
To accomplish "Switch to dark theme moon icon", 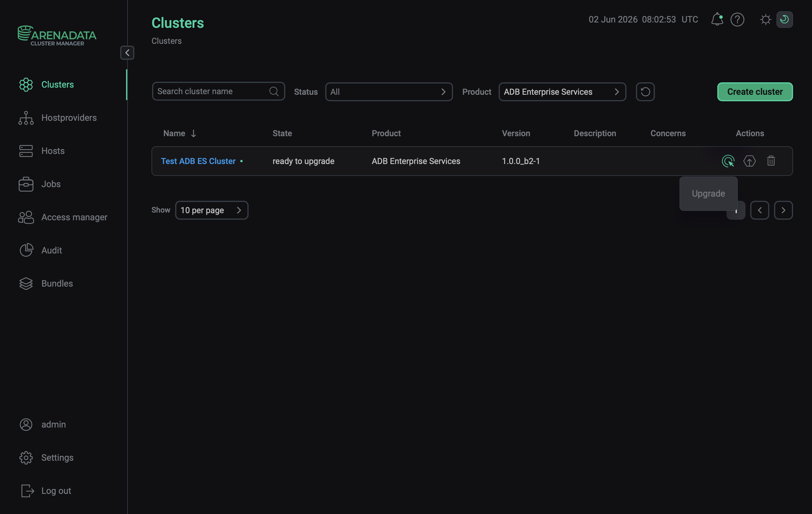I will click(784, 19).
